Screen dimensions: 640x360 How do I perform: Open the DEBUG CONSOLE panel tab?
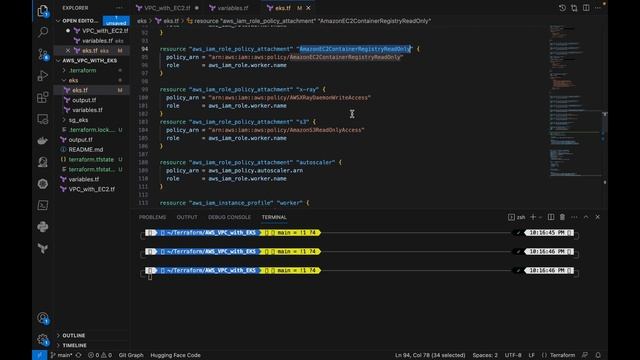point(229,217)
